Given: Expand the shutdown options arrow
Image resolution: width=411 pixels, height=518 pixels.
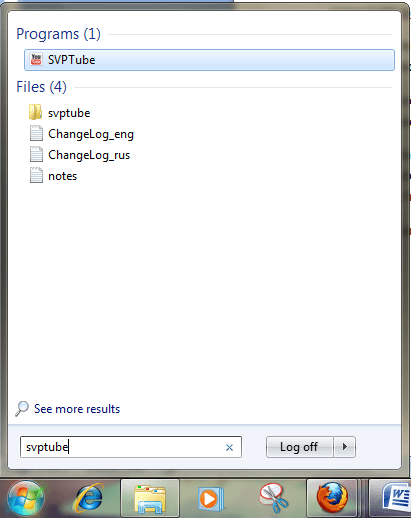Looking at the screenshot, I should (345, 447).
